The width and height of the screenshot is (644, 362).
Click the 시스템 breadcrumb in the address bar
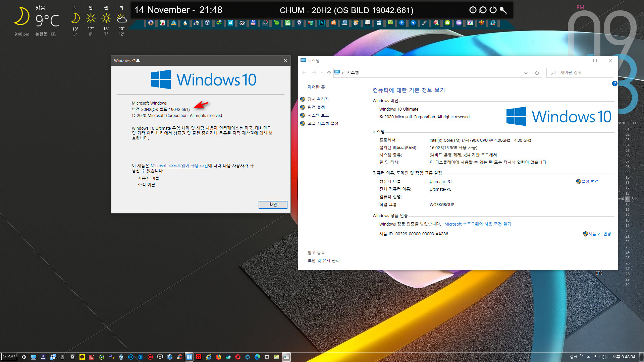pyautogui.click(x=353, y=72)
